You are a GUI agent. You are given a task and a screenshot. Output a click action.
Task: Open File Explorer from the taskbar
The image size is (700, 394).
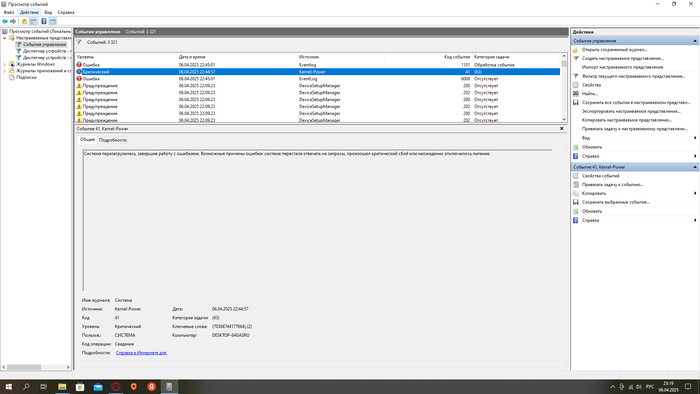(x=62, y=386)
